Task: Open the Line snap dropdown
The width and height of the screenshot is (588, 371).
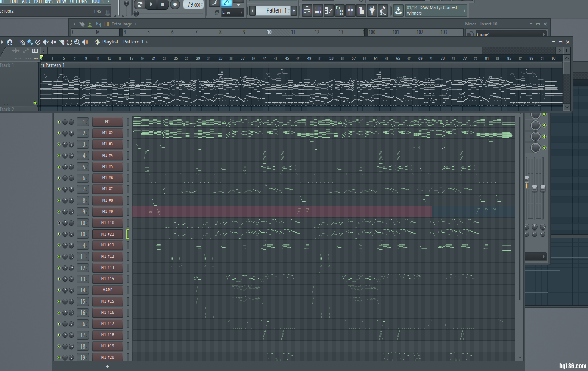Action: (232, 12)
